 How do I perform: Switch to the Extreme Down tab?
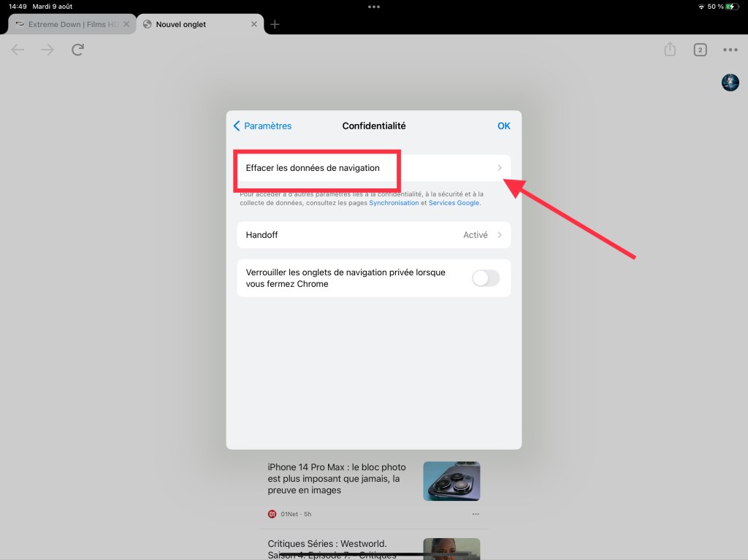point(69,24)
